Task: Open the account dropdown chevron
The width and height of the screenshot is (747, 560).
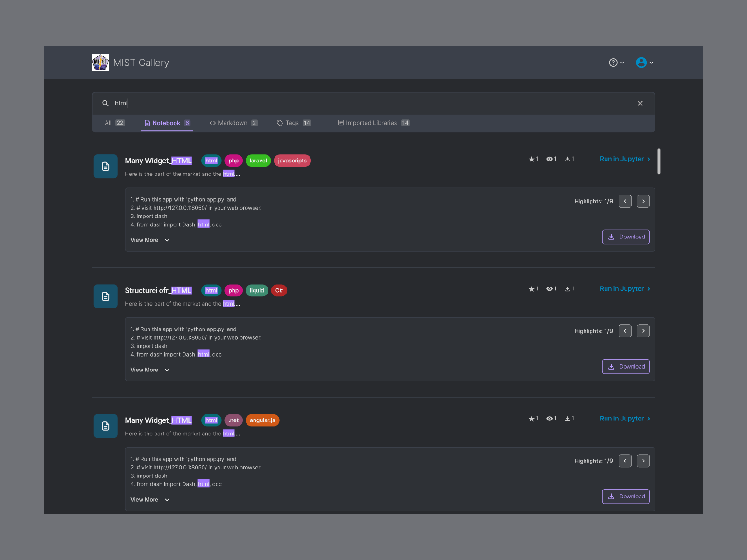Action: [651, 62]
